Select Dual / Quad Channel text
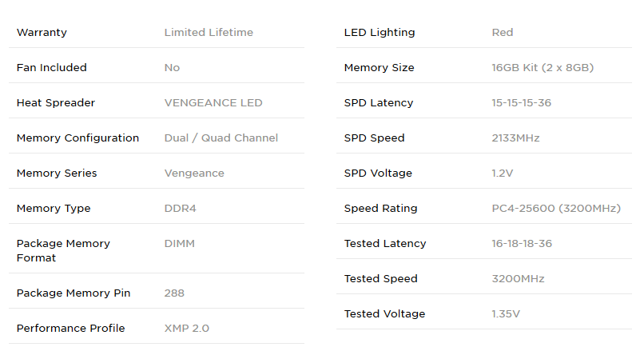This screenshot has width=644, height=347. (221, 138)
